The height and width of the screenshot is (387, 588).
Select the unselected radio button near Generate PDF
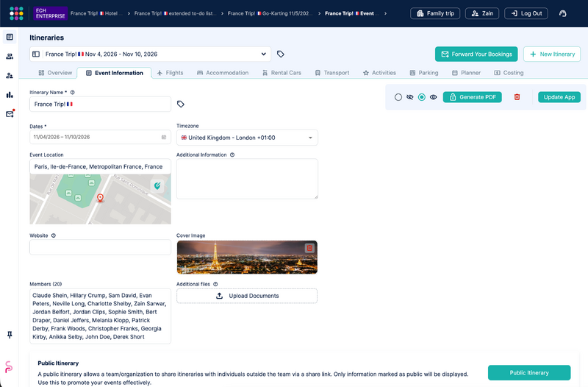[398, 97]
